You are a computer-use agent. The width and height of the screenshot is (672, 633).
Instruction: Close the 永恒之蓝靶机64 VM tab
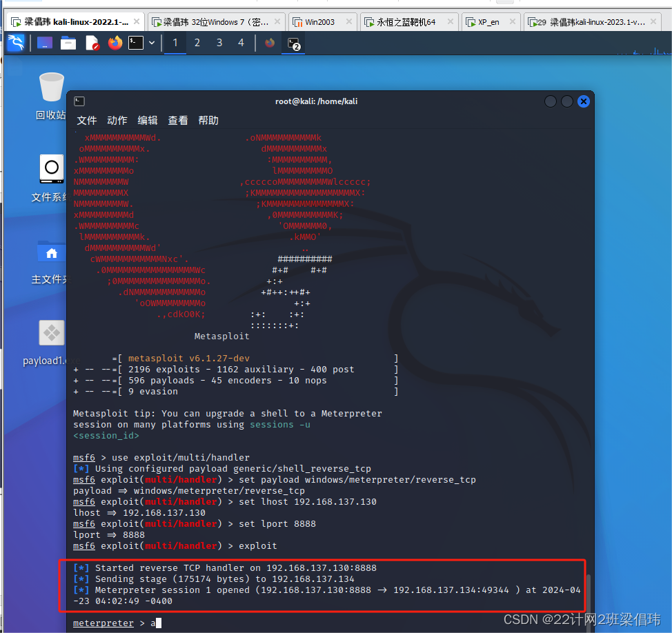(x=451, y=21)
